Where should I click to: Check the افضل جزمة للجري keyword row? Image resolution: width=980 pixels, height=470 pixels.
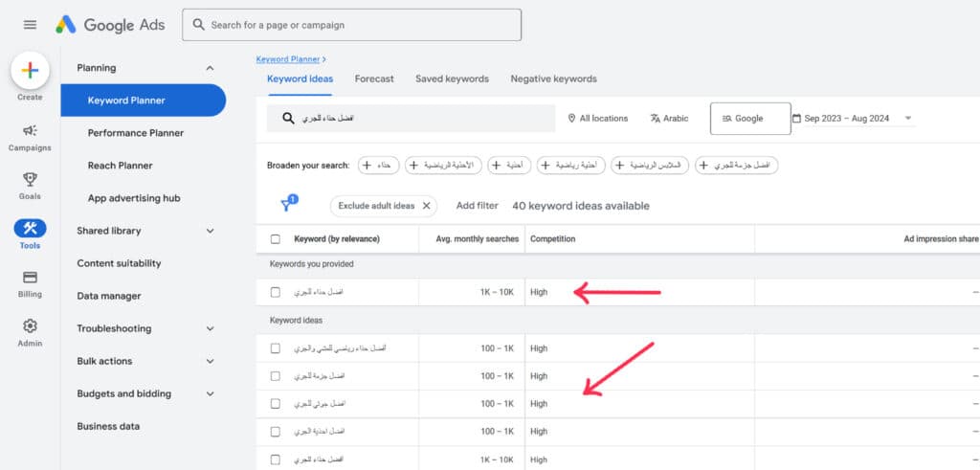[x=276, y=376]
